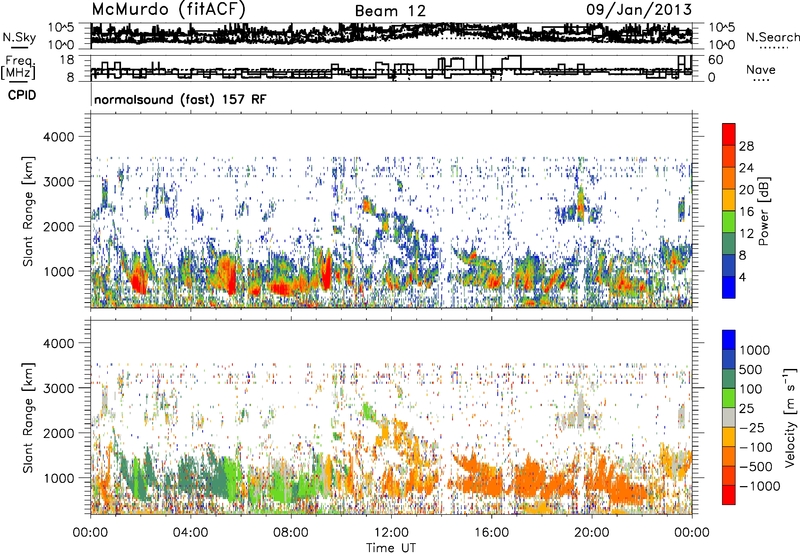
Task: Click the '12:00' time axis label
Action: pyautogui.click(x=391, y=533)
